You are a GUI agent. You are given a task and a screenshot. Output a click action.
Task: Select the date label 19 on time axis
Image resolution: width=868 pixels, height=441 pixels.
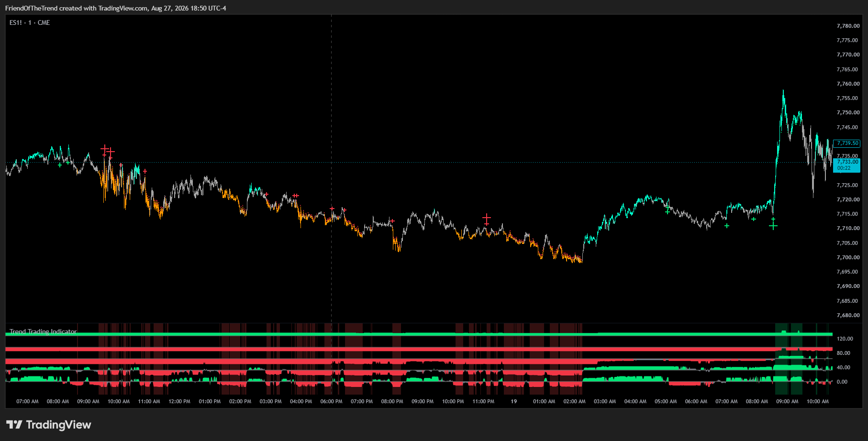pos(513,401)
